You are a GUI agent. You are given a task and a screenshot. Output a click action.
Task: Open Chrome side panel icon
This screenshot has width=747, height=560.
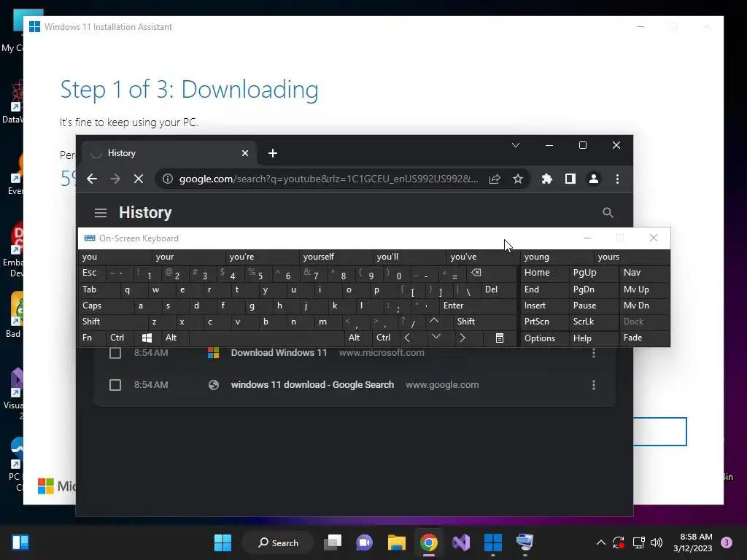570,179
